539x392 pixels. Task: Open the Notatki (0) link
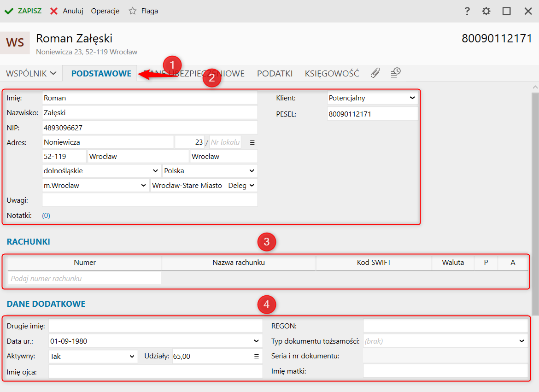(46, 216)
